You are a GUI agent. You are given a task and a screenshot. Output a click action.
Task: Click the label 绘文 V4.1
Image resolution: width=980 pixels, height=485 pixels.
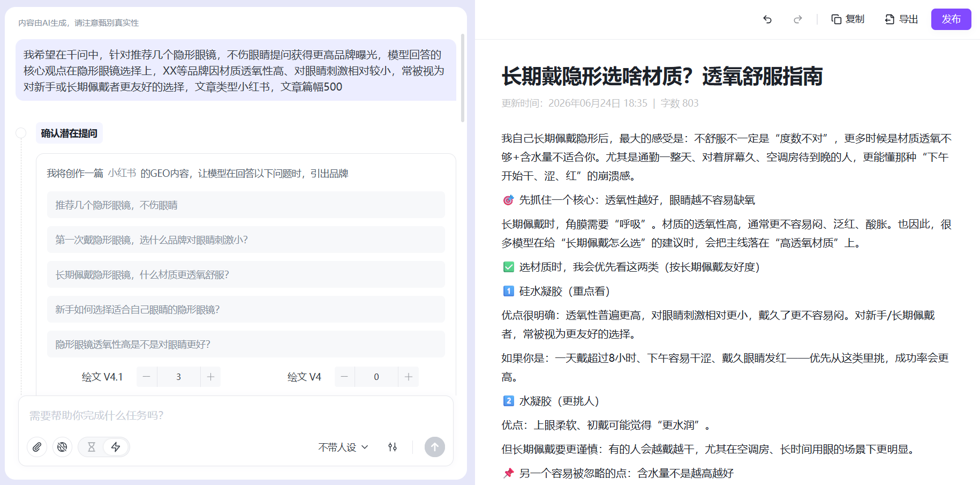tap(102, 377)
